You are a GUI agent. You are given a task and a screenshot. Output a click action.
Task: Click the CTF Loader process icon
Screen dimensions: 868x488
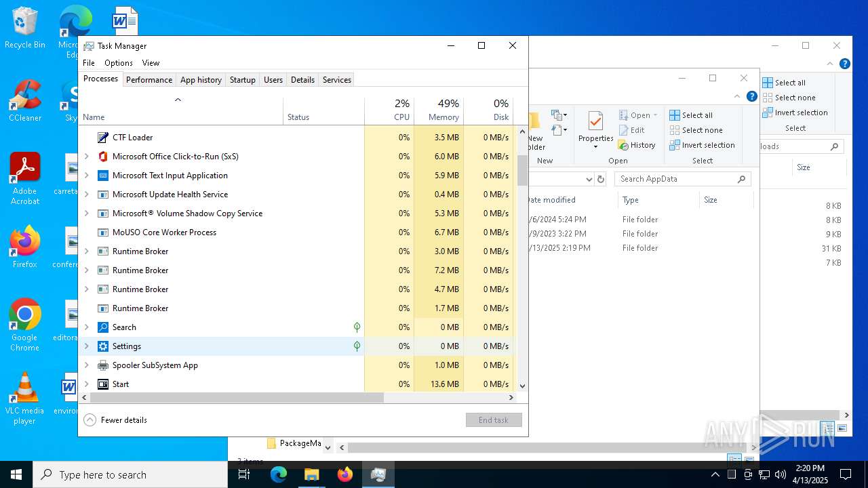point(103,138)
